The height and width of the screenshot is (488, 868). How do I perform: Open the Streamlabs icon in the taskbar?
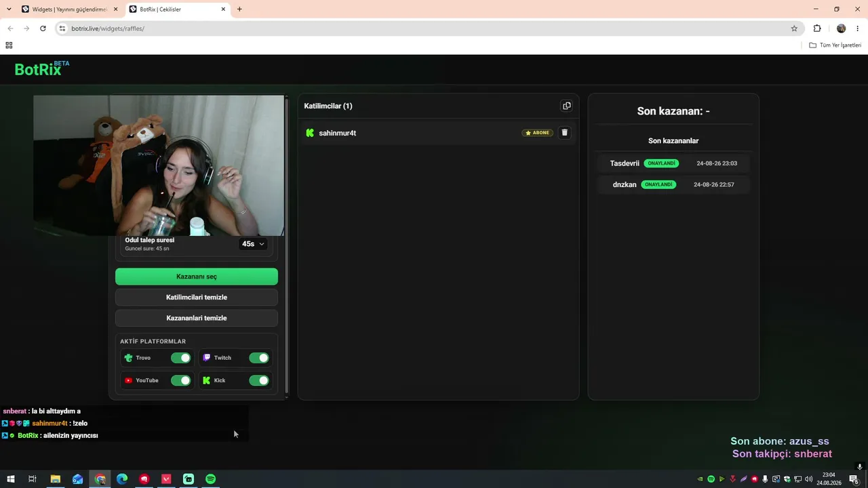(x=189, y=479)
